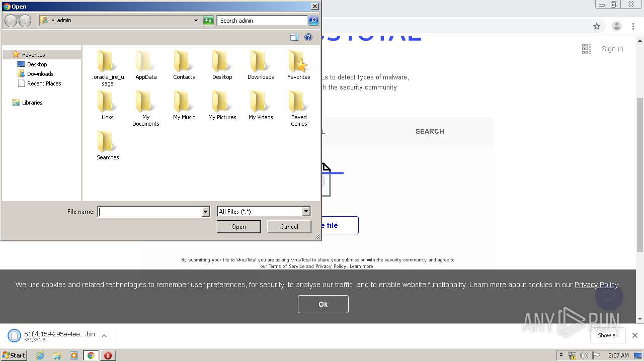Open VirusTotal apps grid icon

pyautogui.click(x=587, y=49)
